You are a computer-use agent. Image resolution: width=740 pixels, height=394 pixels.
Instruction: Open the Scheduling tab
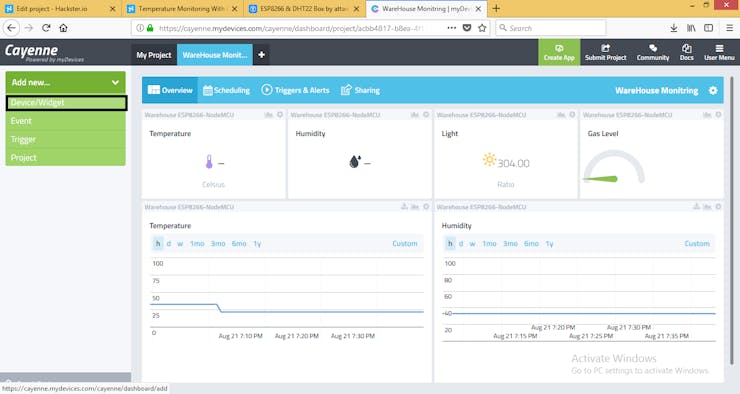226,90
